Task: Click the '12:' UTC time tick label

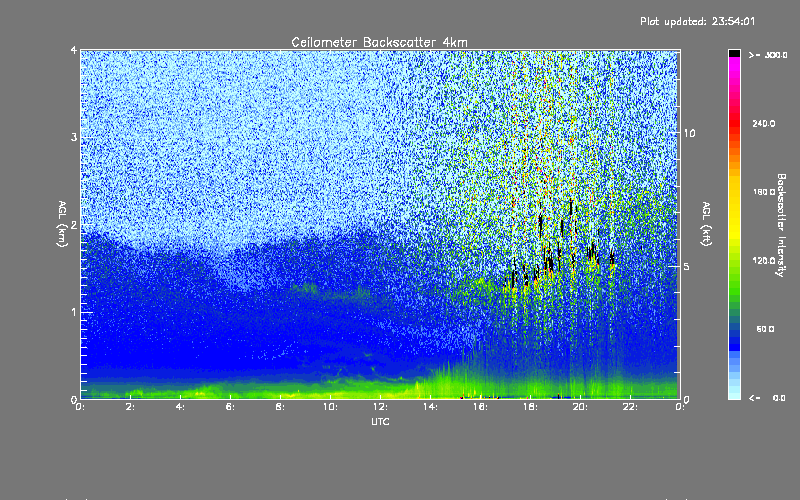Action: [x=380, y=407]
